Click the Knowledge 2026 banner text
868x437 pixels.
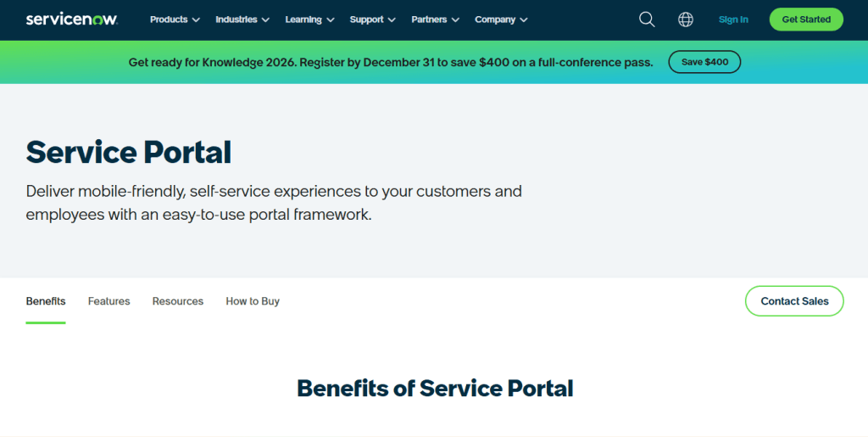click(x=390, y=63)
